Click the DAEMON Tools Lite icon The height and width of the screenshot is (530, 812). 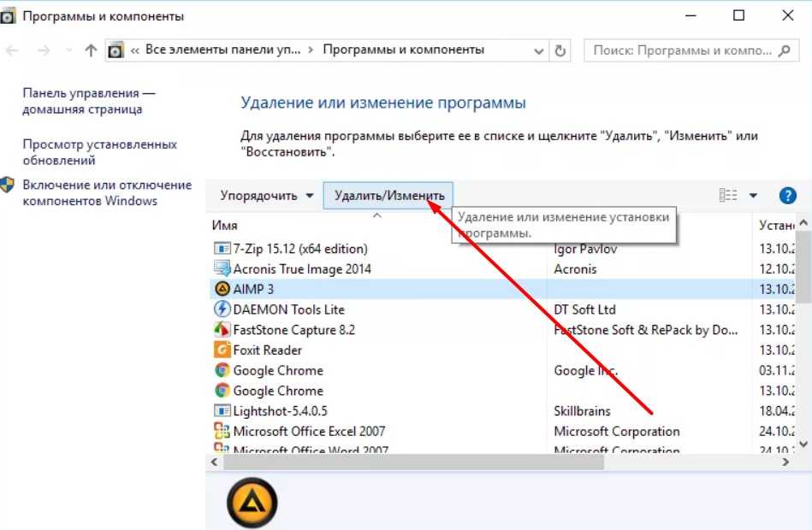click(222, 309)
